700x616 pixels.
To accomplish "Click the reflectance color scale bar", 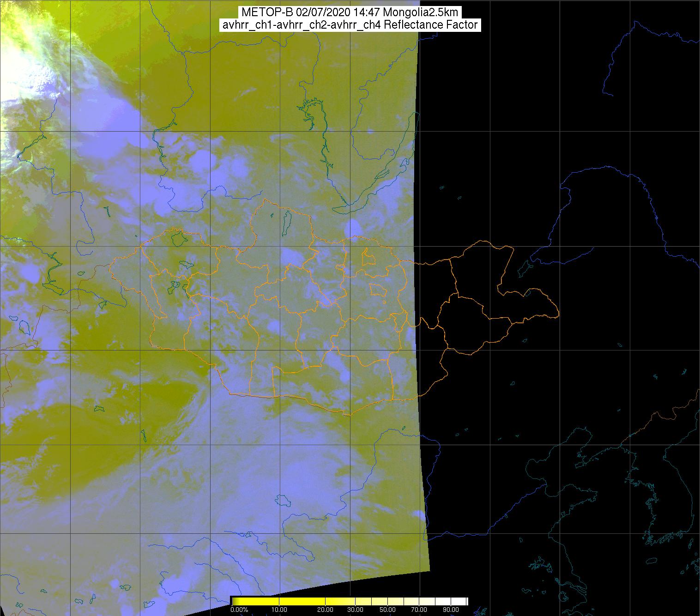I will (x=350, y=601).
